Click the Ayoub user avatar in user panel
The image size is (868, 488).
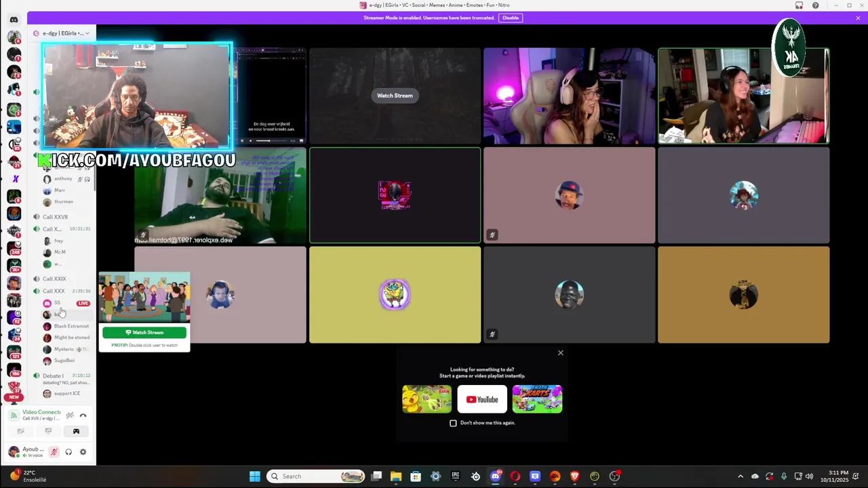(x=14, y=451)
